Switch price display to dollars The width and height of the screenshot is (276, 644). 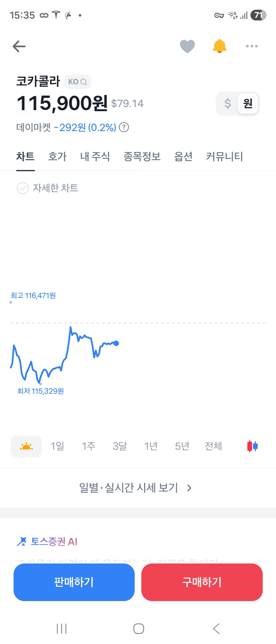point(227,103)
